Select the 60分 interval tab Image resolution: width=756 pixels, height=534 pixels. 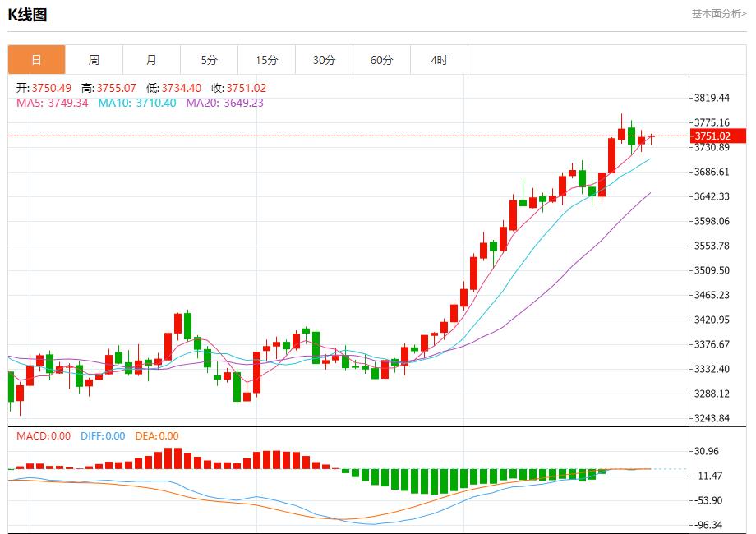[381, 60]
